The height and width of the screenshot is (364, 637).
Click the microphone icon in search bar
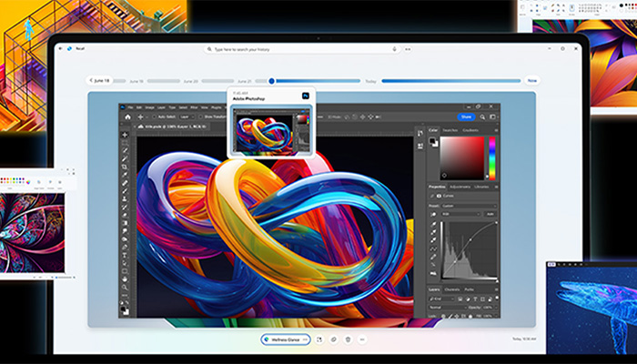(393, 49)
